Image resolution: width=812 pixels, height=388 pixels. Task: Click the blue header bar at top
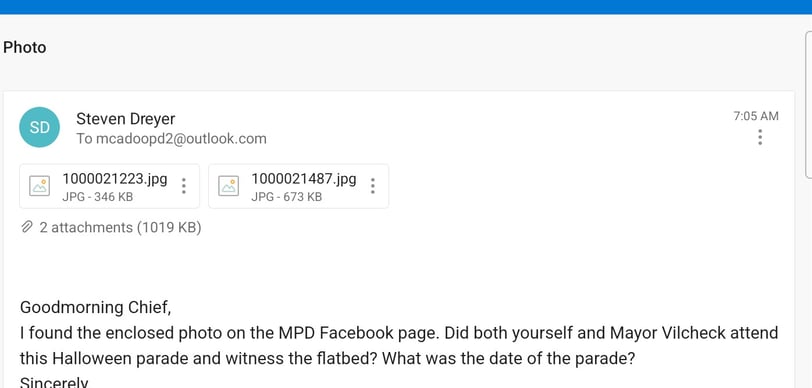pos(406,7)
